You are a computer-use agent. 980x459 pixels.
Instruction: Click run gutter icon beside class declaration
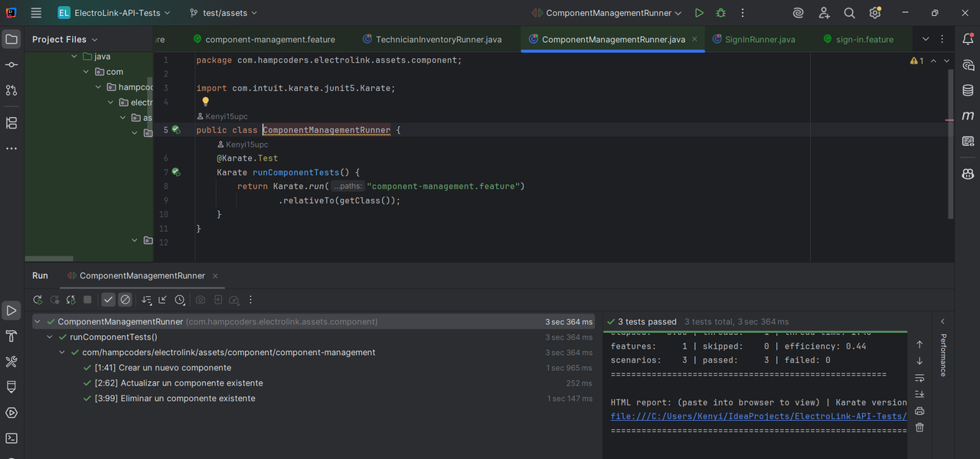point(175,130)
